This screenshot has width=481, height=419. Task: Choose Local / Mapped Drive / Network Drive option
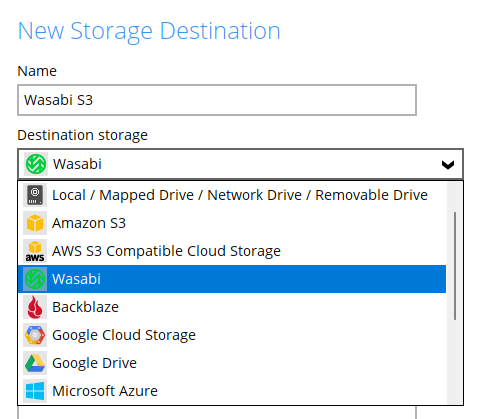[x=232, y=195]
